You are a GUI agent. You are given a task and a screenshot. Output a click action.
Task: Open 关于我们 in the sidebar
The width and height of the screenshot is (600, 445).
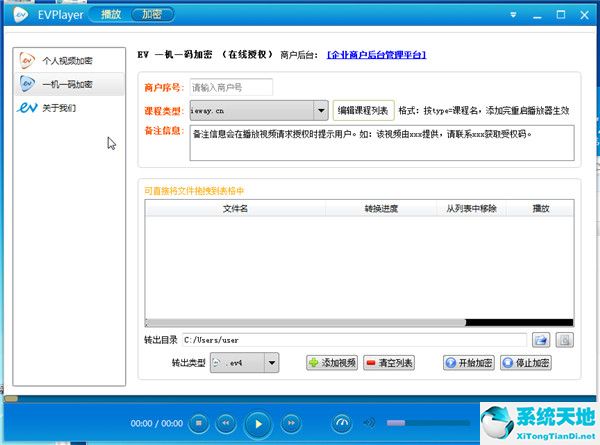tap(69, 108)
